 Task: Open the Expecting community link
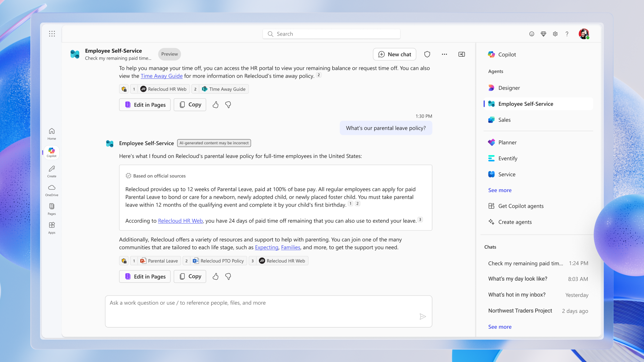267,247
